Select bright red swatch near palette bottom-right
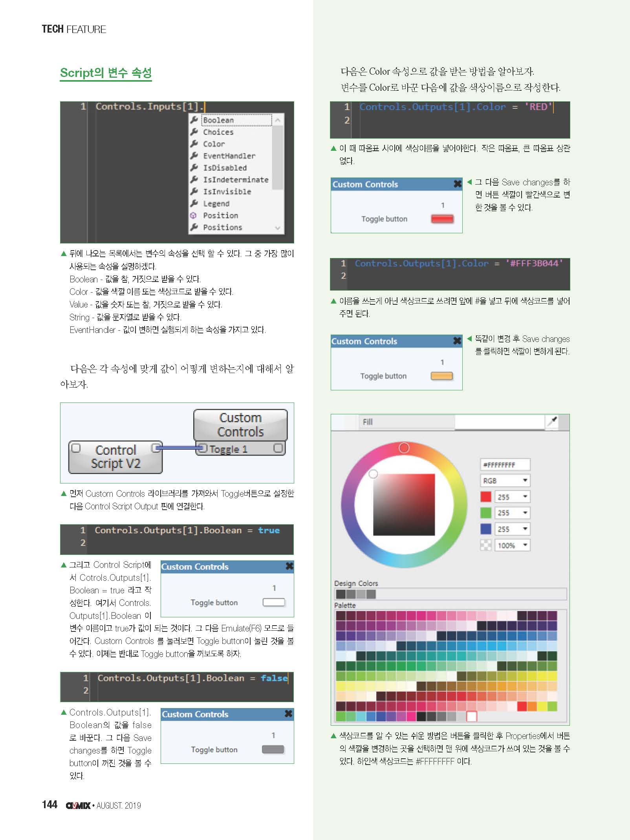This screenshot has width=630, height=840. 522,706
